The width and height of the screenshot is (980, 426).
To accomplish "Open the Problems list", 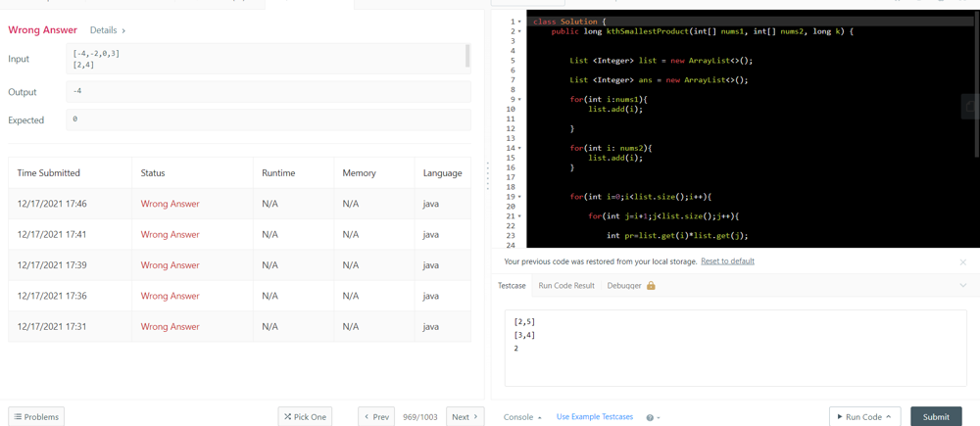I will pos(36,417).
